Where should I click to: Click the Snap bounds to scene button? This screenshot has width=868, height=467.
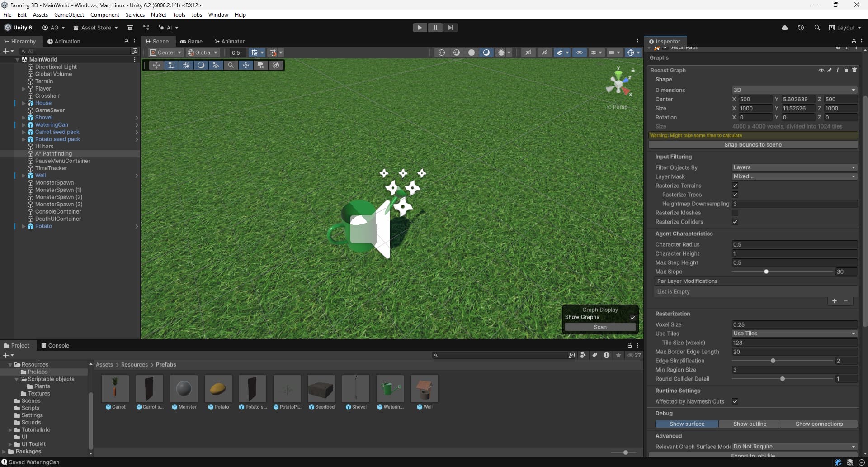pos(753,145)
